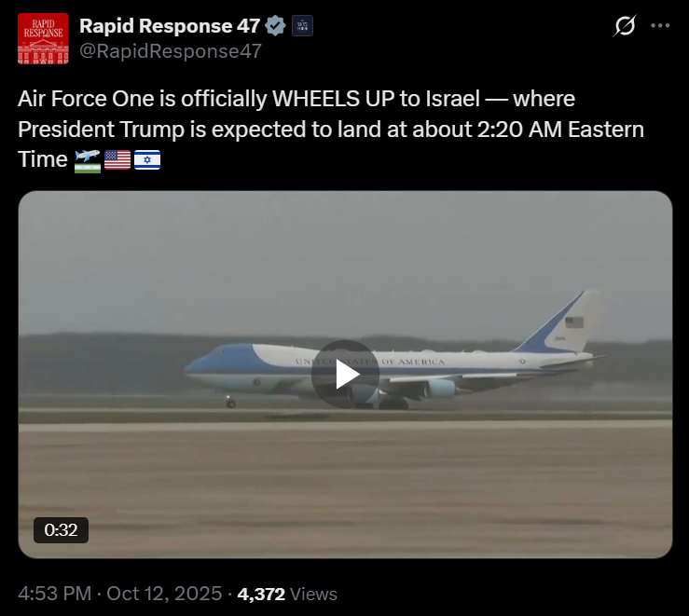
Task: Open the three-dot more options menu
Action: (660, 25)
